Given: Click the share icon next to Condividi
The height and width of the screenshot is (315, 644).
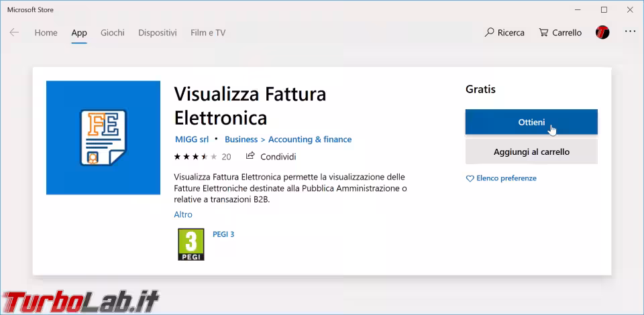Looking at the screenshot, I should click(250, 156).
